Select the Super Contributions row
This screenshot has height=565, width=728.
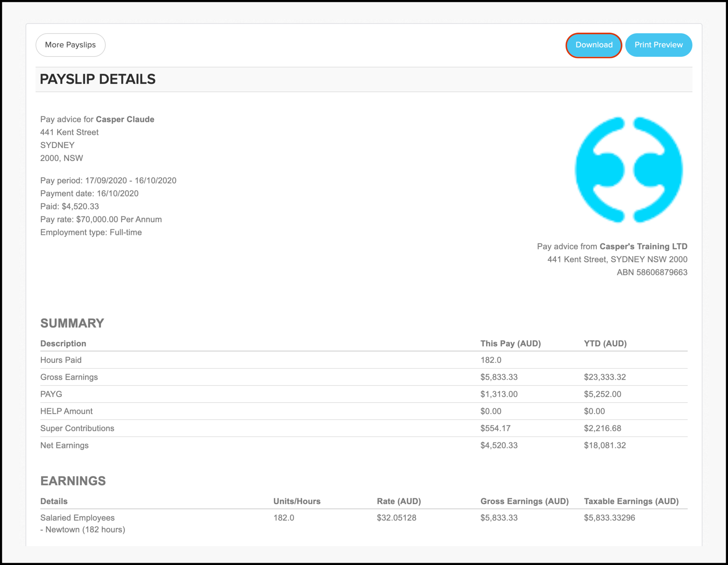click(x=77, y=428)
